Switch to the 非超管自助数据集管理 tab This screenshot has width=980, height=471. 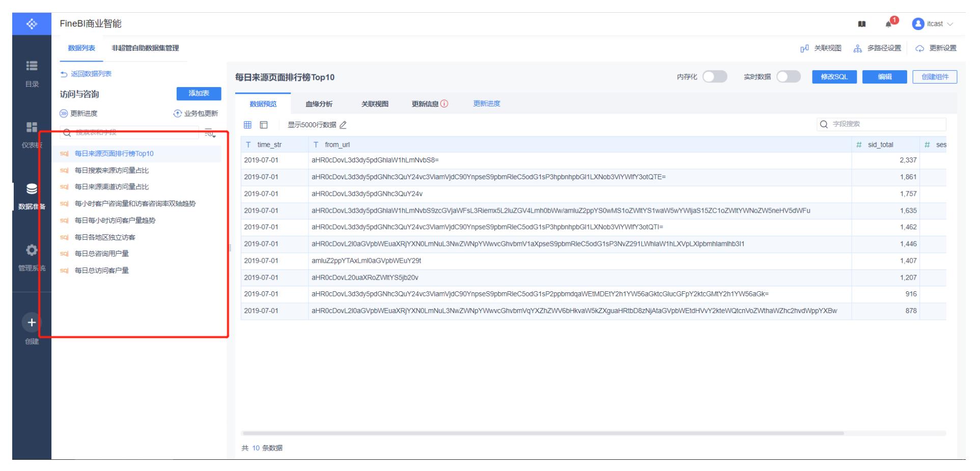145,48
